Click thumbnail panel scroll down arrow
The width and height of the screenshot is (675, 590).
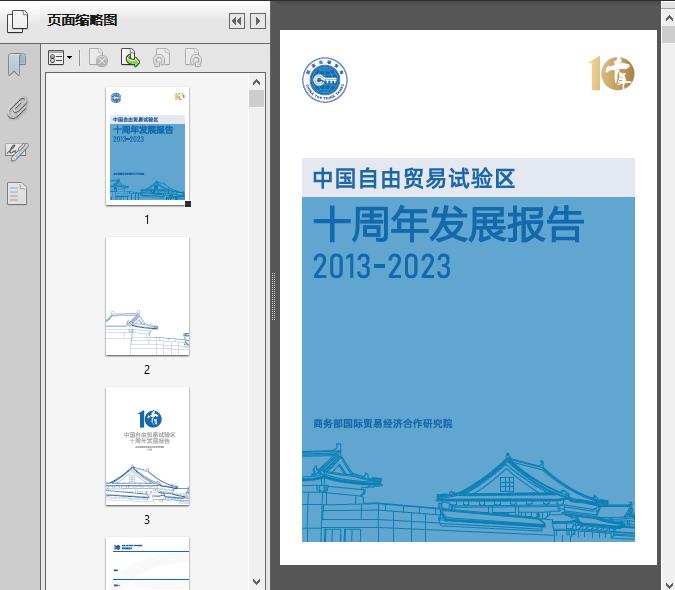pos(257,582)
